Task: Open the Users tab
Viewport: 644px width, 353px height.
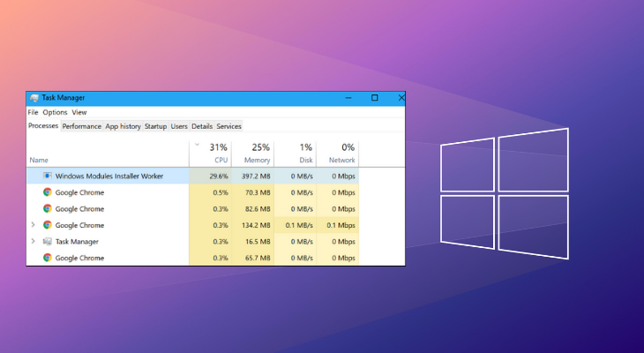Action: tap(179, 126)
